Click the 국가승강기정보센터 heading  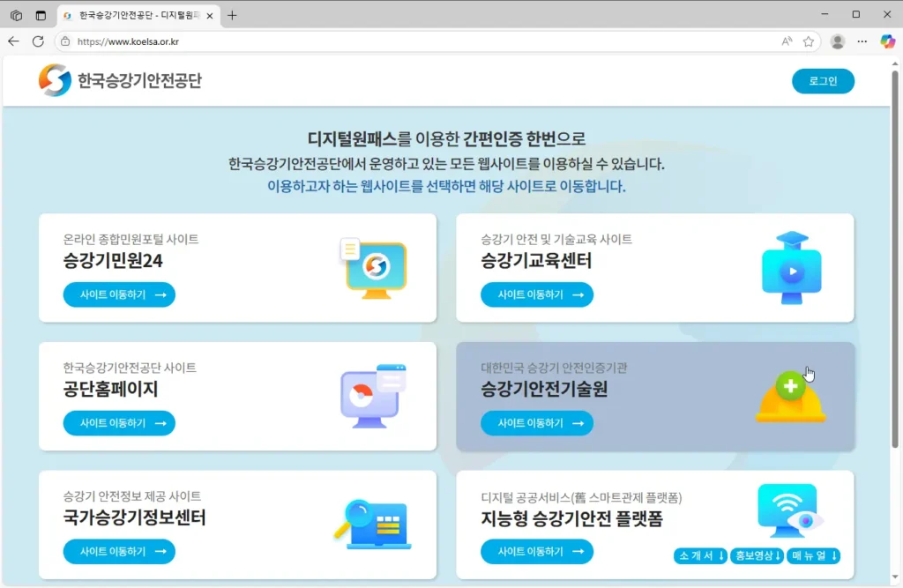[x=134, y=517]
